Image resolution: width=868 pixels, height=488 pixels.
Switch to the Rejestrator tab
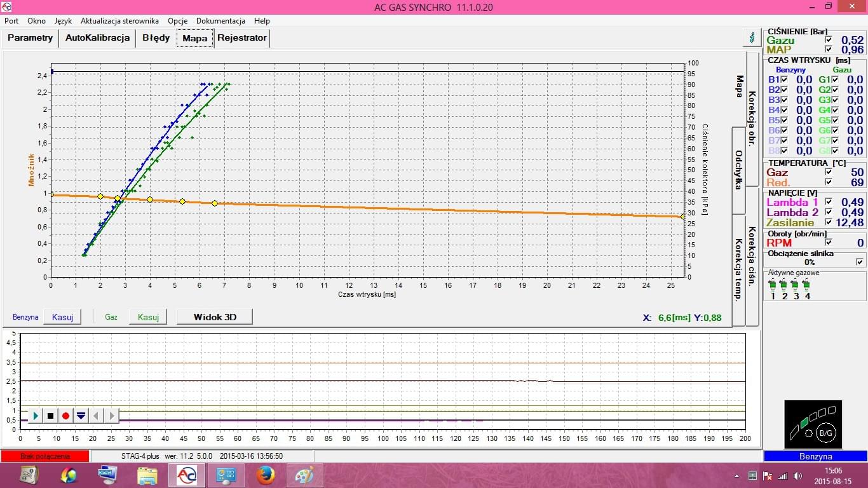point(242,37)
